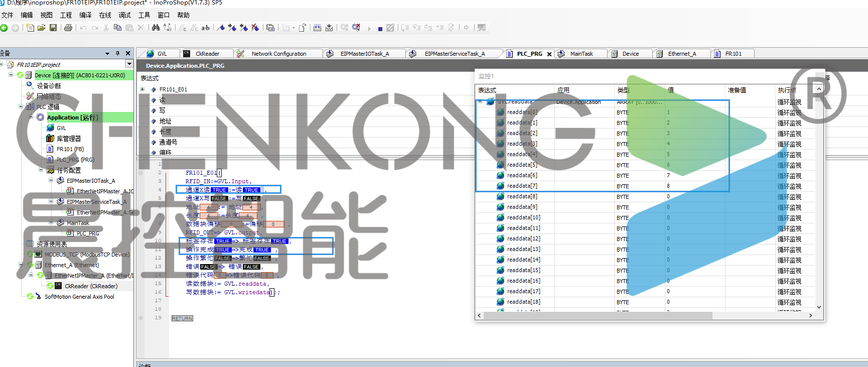The image size is (868, 367).
Task: Open 资源使用表 in tree
Action: point(52,244)
